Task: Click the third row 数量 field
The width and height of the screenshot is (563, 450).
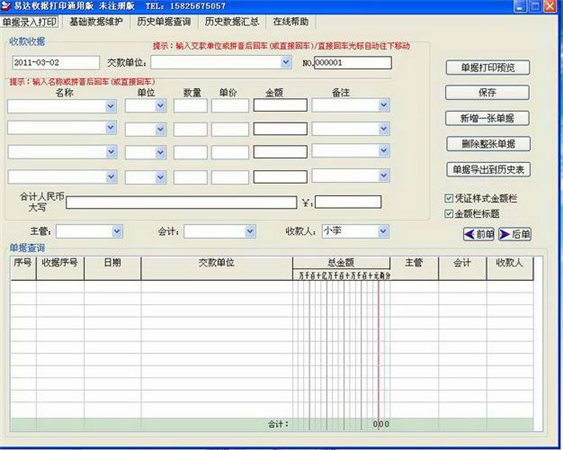Action: 190,153
